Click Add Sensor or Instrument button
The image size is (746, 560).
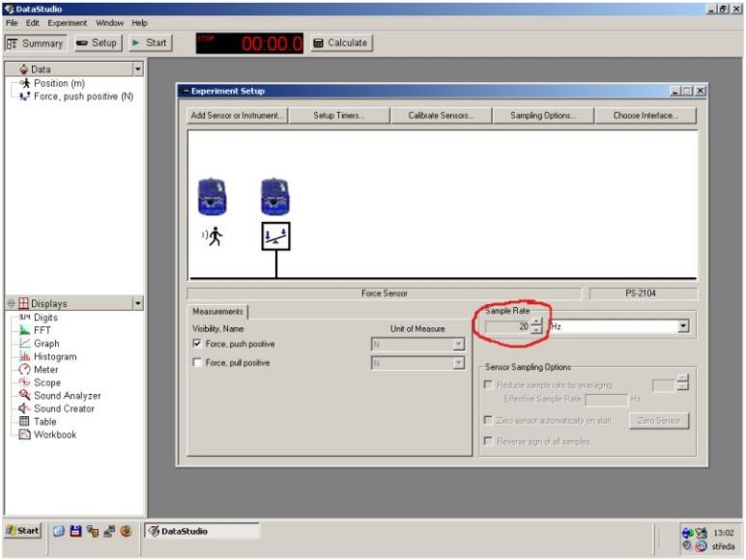(x=237, y=115)
